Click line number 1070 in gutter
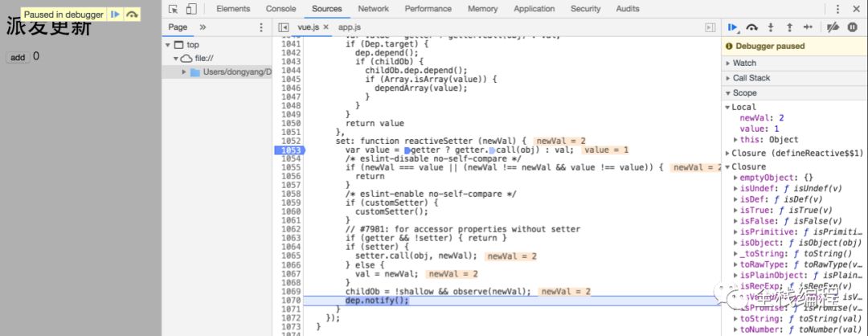 291,301
